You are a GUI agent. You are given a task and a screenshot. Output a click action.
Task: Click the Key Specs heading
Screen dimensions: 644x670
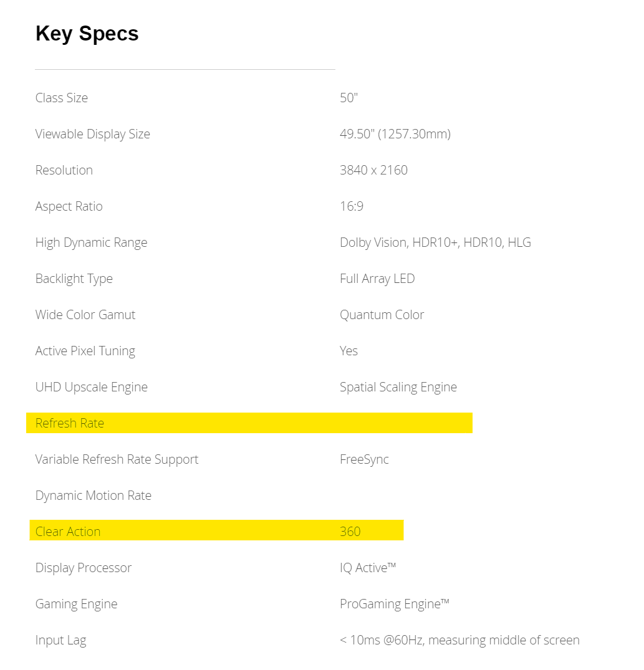tap(87, 34)
